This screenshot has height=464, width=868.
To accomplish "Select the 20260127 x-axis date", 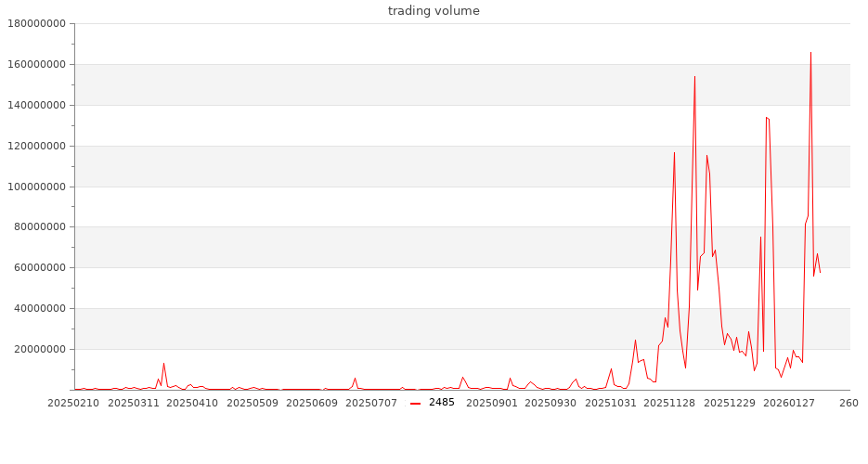I will (789, 404).
